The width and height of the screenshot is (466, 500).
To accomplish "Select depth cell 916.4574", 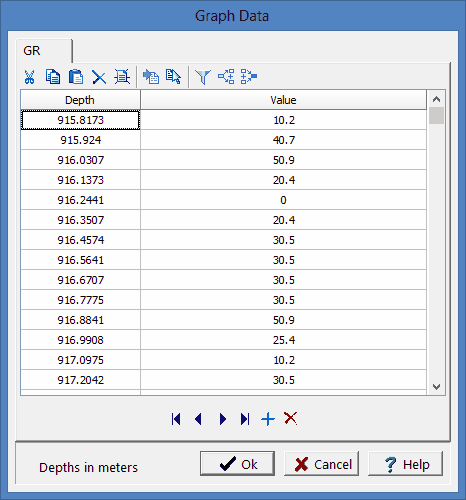I will coord(80,240).
